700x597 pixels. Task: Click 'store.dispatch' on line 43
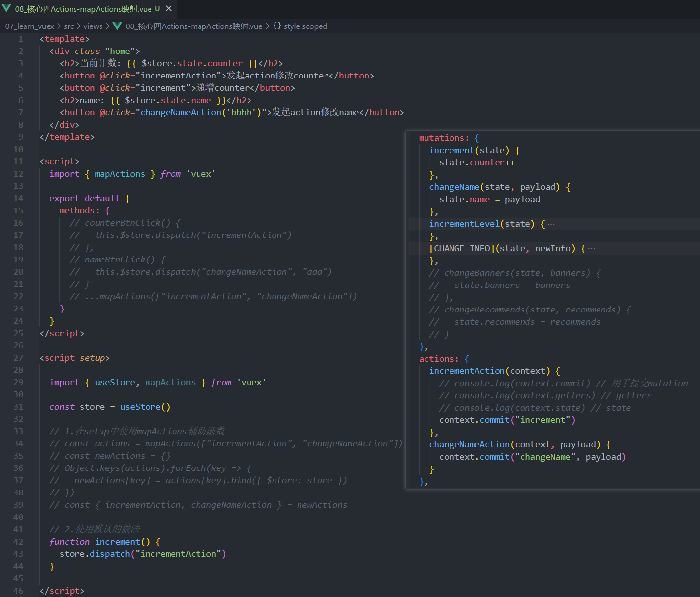coord(95,554)
